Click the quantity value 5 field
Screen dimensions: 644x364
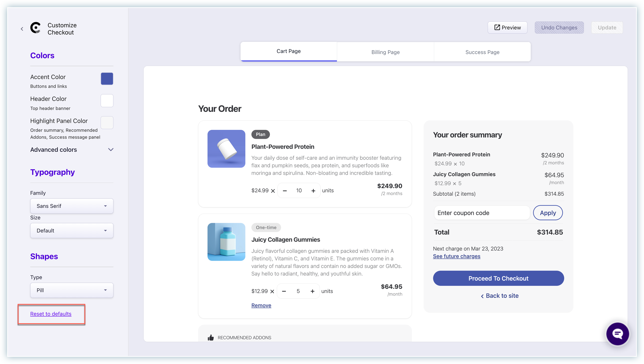298,291
